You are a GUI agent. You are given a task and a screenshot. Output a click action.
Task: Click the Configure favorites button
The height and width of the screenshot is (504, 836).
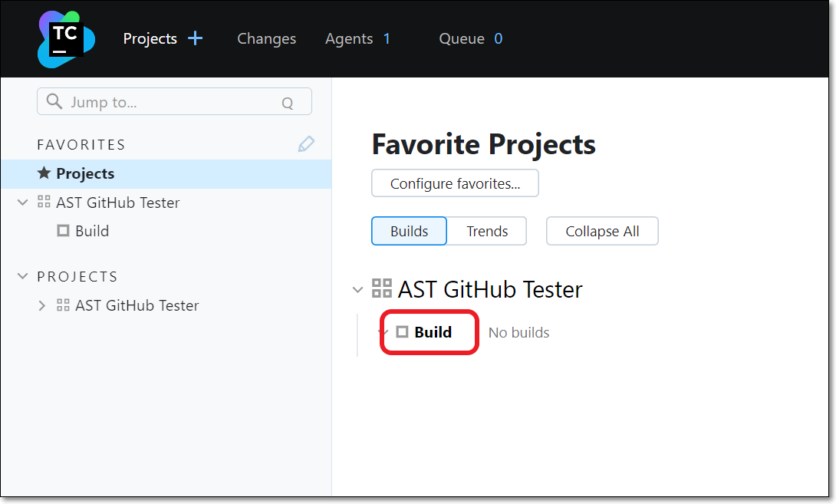pyautogui.click(x=455, y=183)
